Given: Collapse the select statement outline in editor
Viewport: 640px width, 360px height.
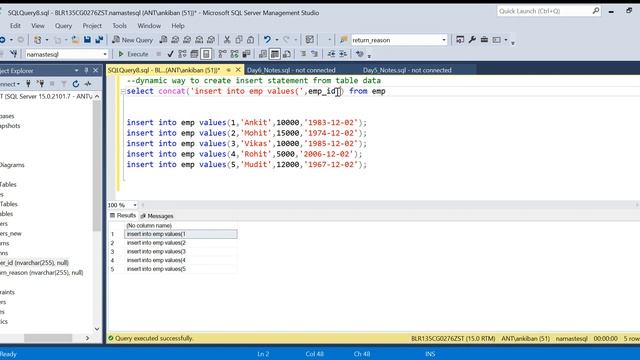Looking at the screenshot, I should [123, 91].
